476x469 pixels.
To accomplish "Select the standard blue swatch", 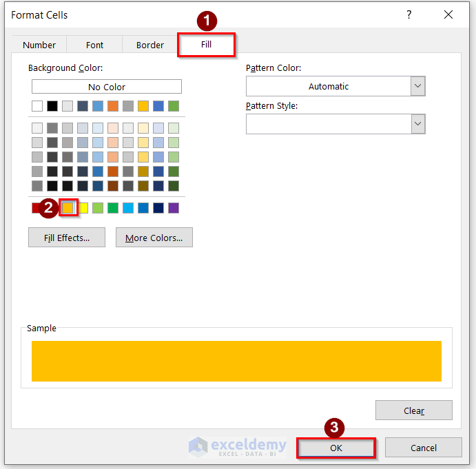I will 143,208.
